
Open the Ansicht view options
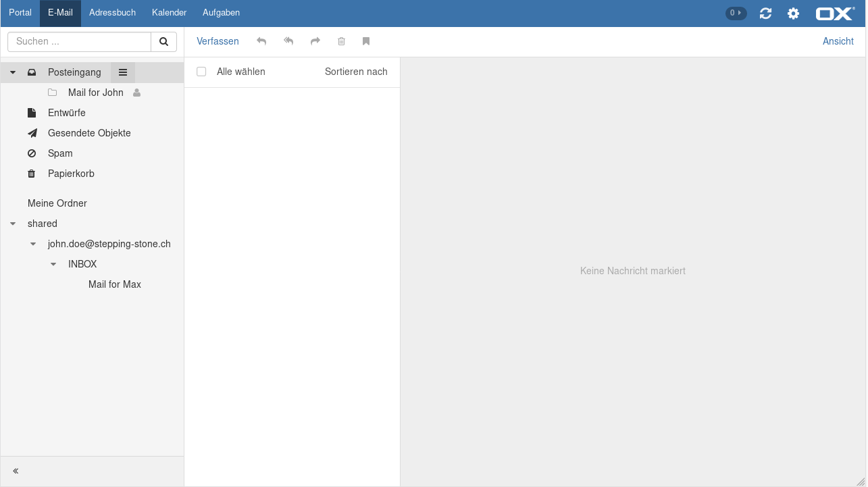click(838, 41)
